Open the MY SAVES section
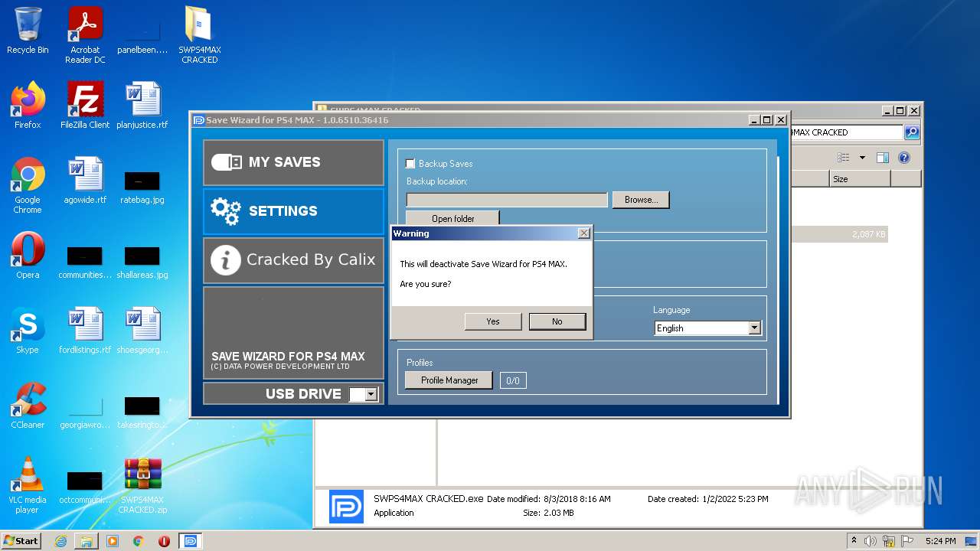The width and height of the screenshot is (980, 551). click(x=293, y=162)
